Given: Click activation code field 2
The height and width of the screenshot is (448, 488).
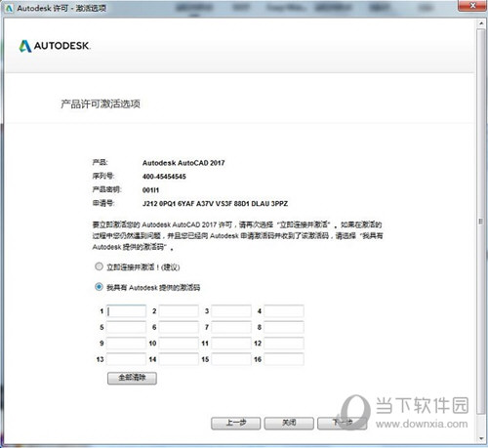Looking at the screenshot, I should click(179, 311).
